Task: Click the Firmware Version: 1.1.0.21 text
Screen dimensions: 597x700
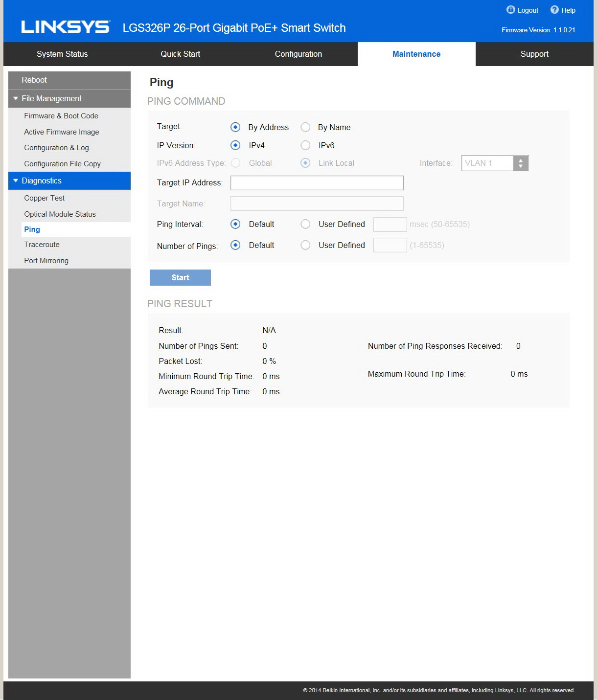Action: click(x=538, y=30)
